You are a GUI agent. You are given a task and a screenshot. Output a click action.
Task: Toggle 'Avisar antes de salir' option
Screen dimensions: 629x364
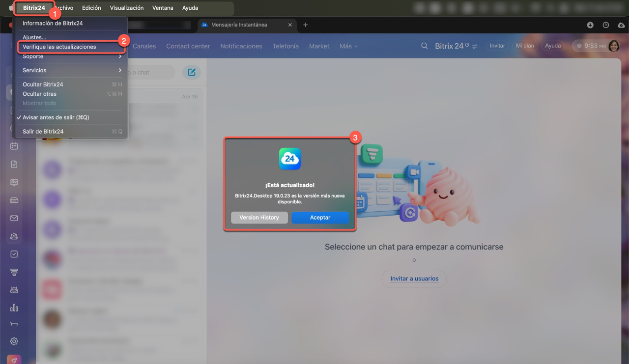pyautogui.click(x=56, y=117)
